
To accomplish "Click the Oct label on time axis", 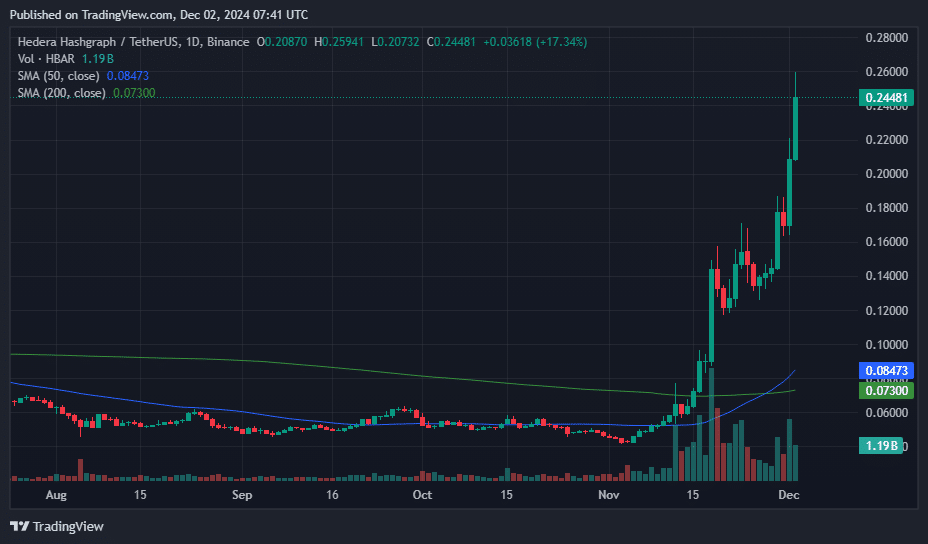I will coord(423,495).
